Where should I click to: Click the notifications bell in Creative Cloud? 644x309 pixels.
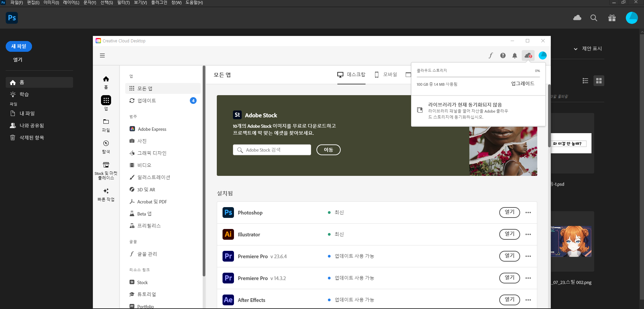pos(515,55)
